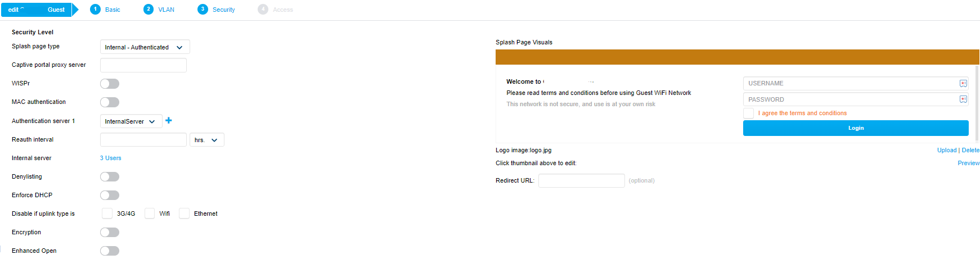Turn on the Denylisting switch
Viewport: 980px width, 259px height.
click(x=110, y=177)
